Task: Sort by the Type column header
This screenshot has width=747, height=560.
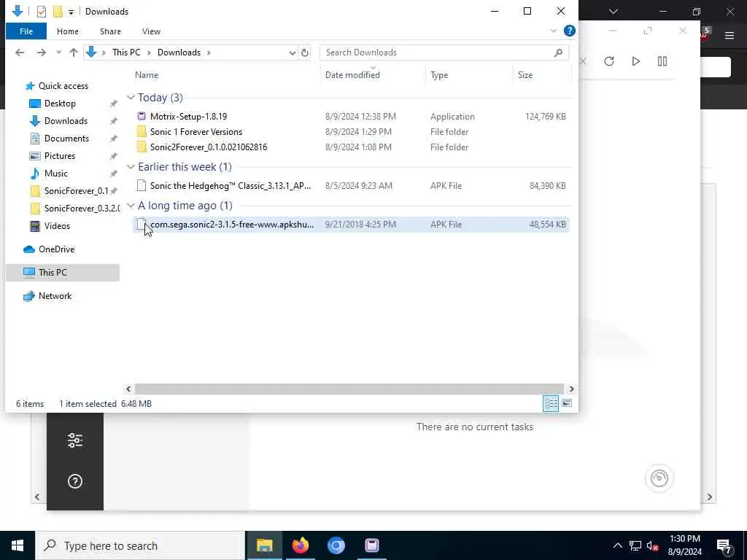Action: click(439, 75)
